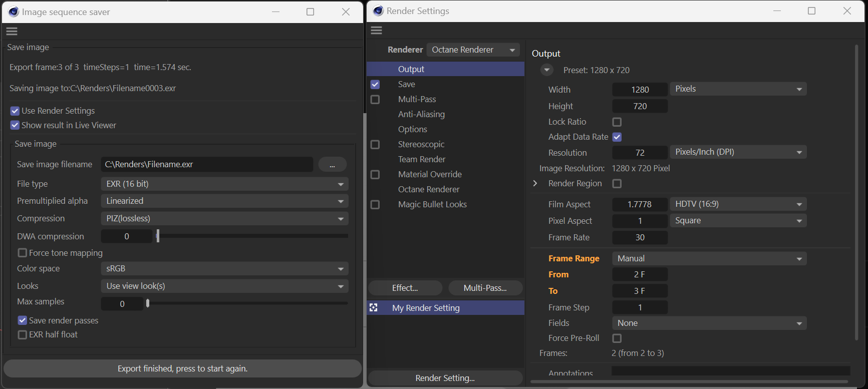
Task: Enable Force tone mapping option
Action: [x=23, y=253]
